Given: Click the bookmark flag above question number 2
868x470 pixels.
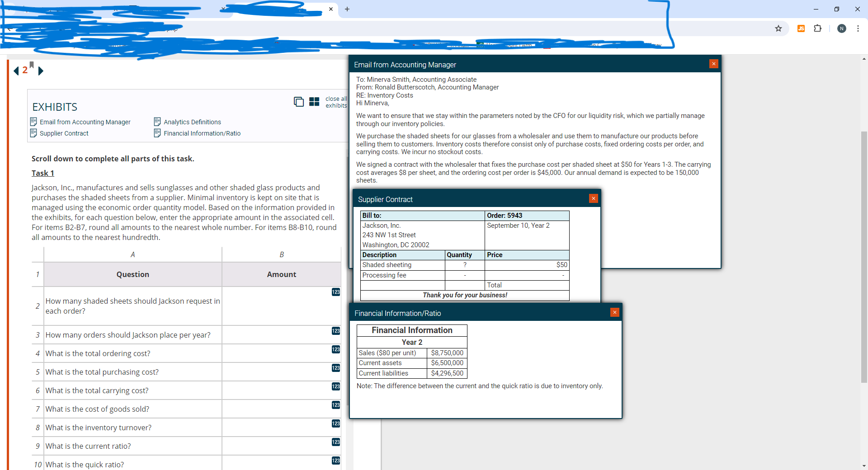Looking at the screenshot, I should click(31, 65).
